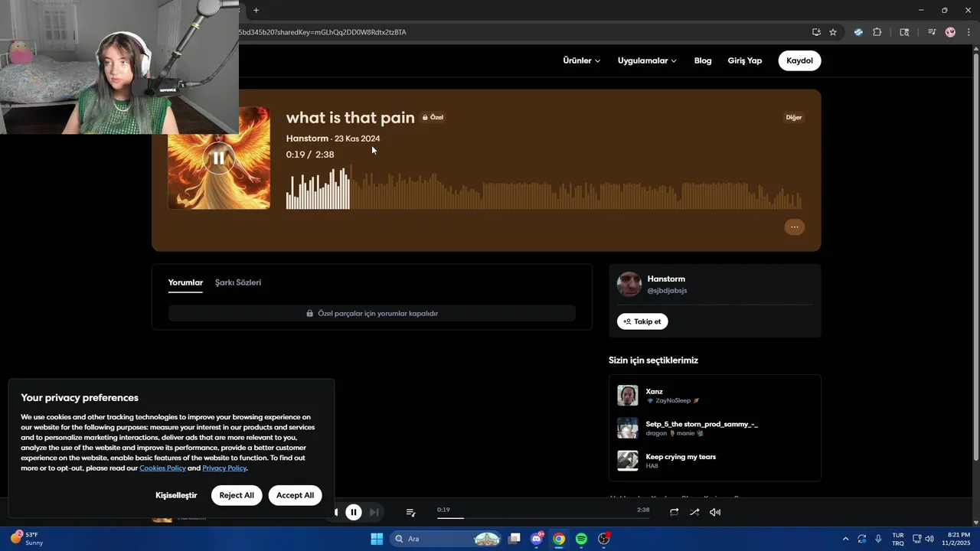Open the Chrome extensions puzzle icon
This screenshot has height=551, width=980.
pyautogui.click(x=877, y=32)
